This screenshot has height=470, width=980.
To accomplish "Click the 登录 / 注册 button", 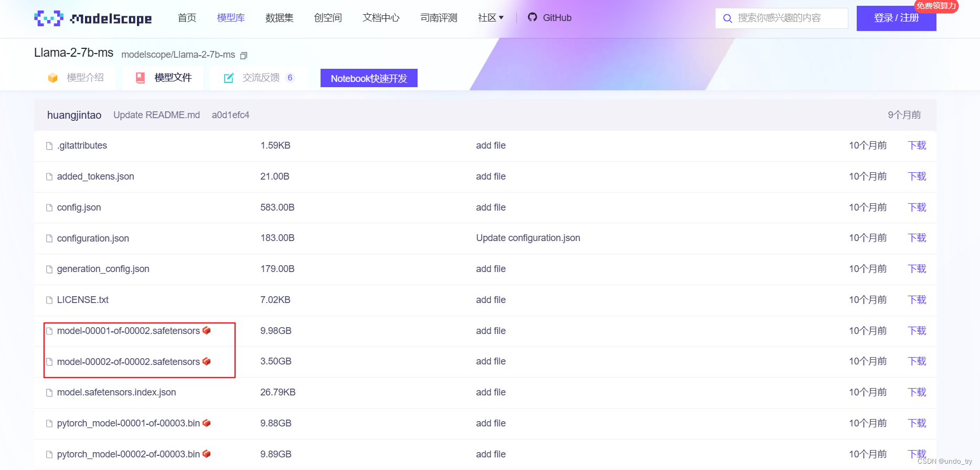I will click(x=896, y=18).
